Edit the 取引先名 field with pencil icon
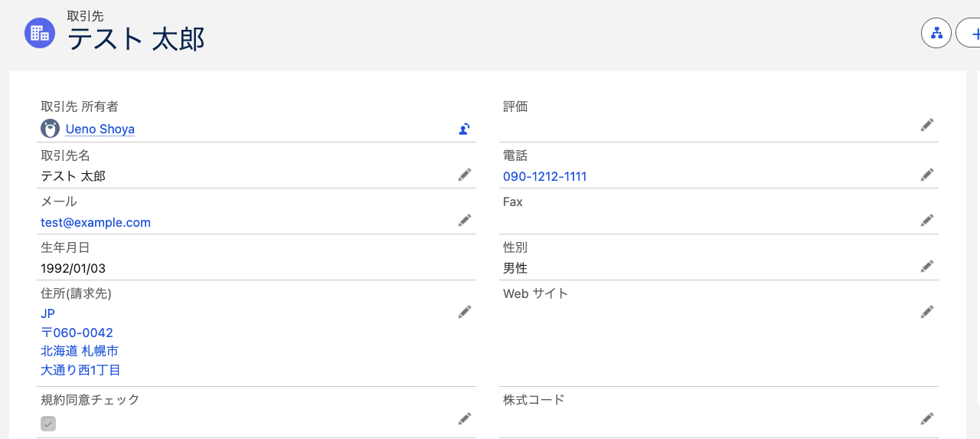Image resolution: width=980 pixels, height=439 pixels. 464,175
